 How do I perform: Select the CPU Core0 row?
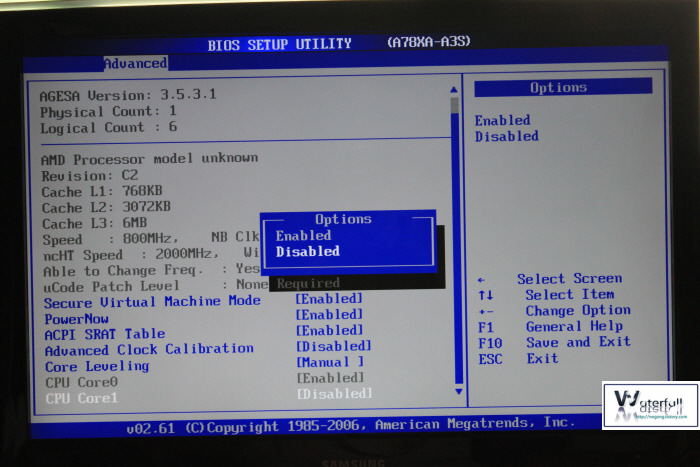click(82, 383)
